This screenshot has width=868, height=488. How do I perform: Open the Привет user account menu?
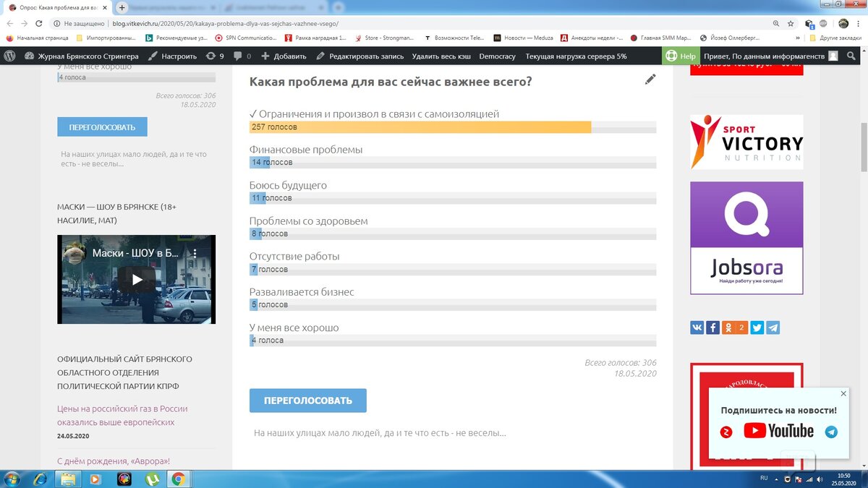[x=771, y=56]
